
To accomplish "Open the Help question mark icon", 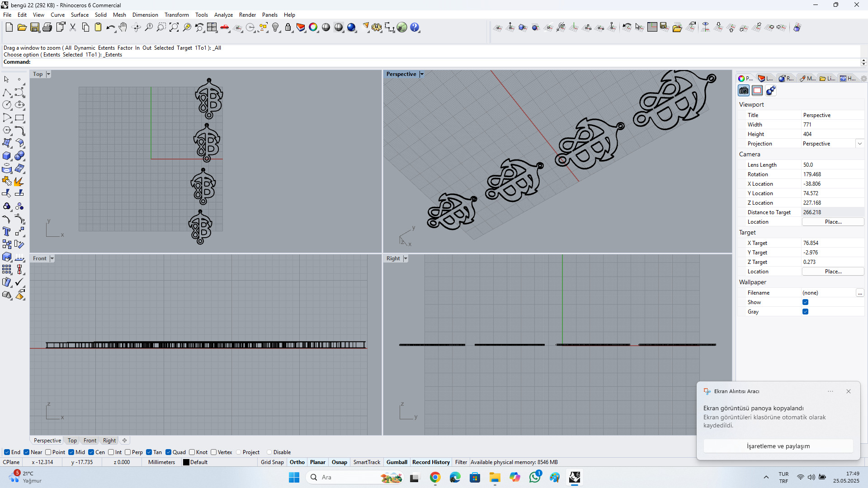I will (x=415, y=28).
